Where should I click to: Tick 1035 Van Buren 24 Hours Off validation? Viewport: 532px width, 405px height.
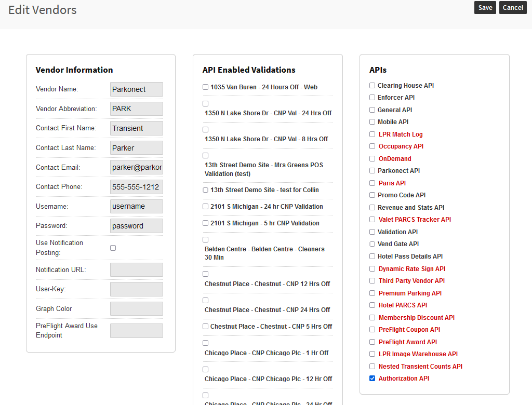click(206, 87)
